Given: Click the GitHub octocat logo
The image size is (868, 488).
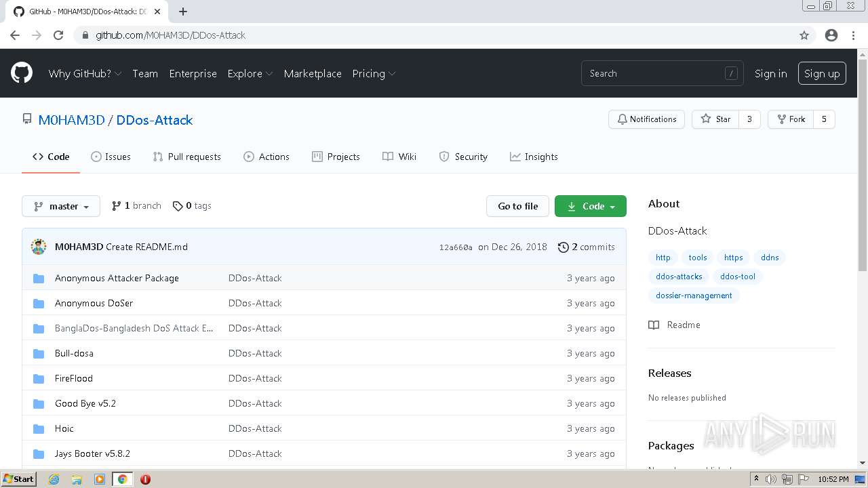Looking at the screenshot, I should pos(22,73).
